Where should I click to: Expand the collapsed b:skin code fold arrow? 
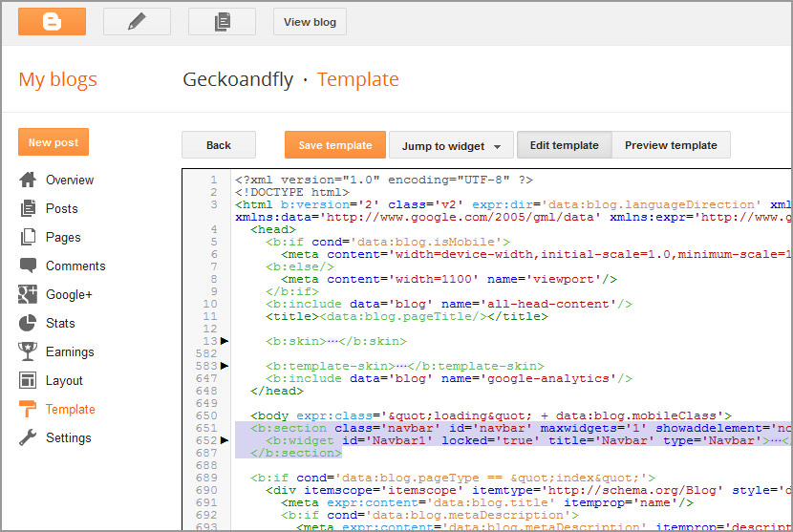225,341
